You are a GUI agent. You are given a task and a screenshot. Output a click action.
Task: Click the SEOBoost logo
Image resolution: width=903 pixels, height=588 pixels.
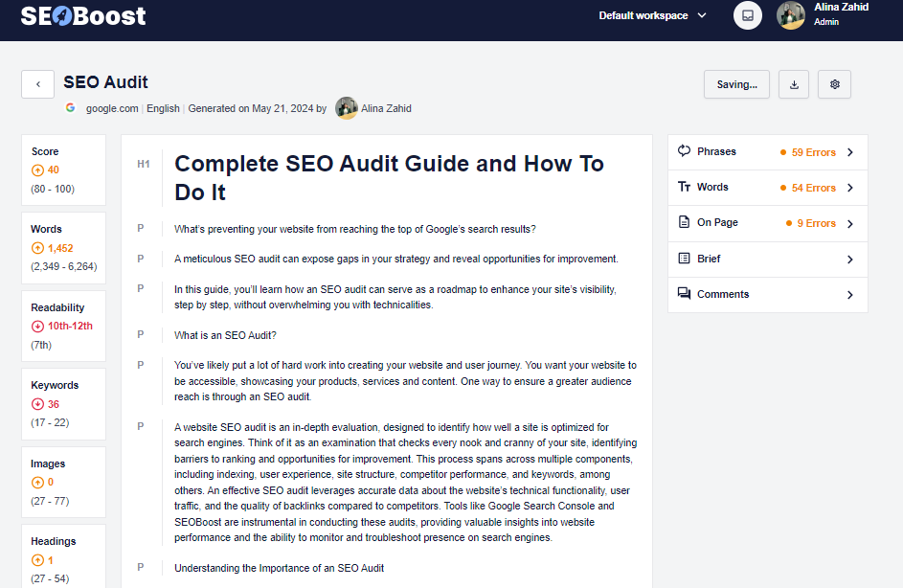pyautogui.click(x=83, y=15)
